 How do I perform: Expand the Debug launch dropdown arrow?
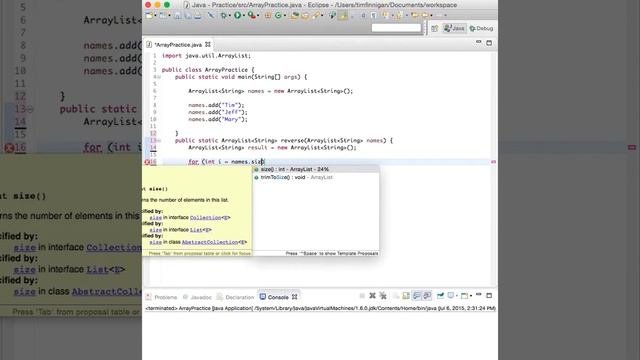(x=230, y=16)
